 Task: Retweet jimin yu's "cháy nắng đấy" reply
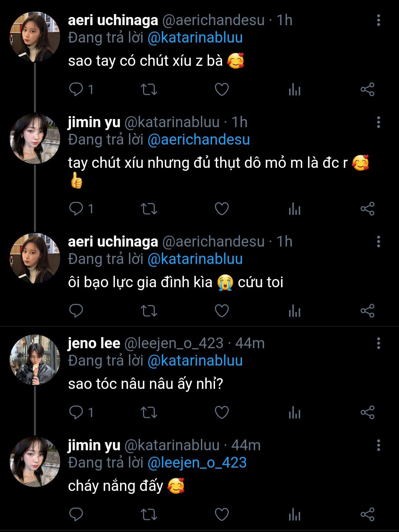click(x=149, y=514)
